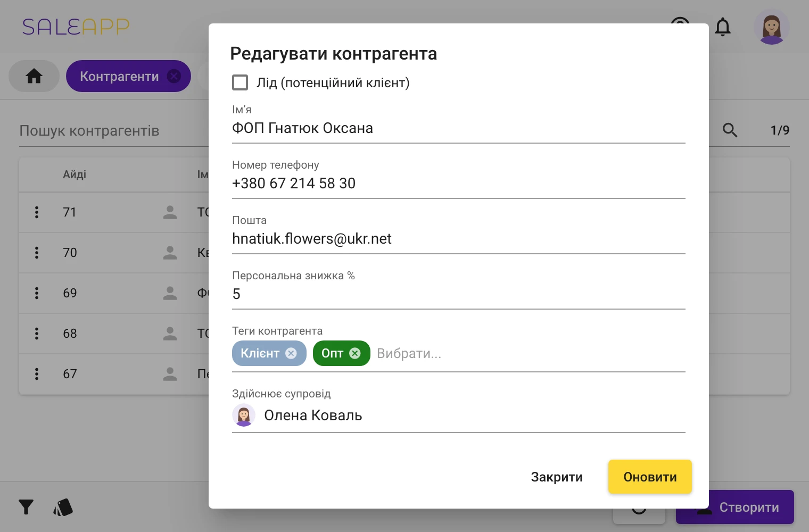Click the person icon in row 71
The height and width of the screenshot is (532, 809).
pyautogui.click(x=170, y=212)
